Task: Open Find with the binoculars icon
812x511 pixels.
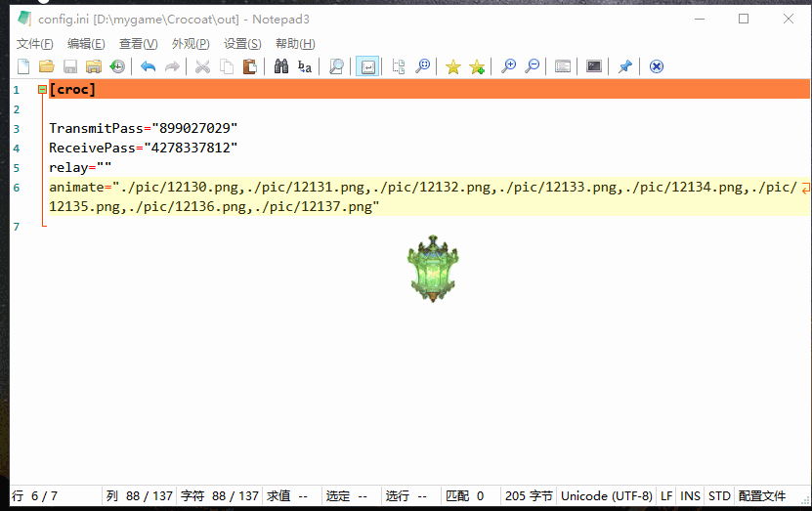Action: click(281, 66)
